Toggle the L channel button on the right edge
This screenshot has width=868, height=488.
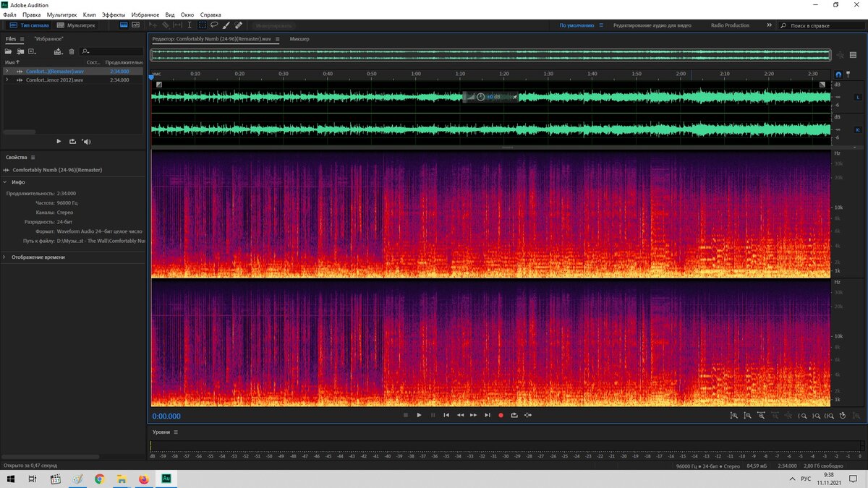coord(858,97)
